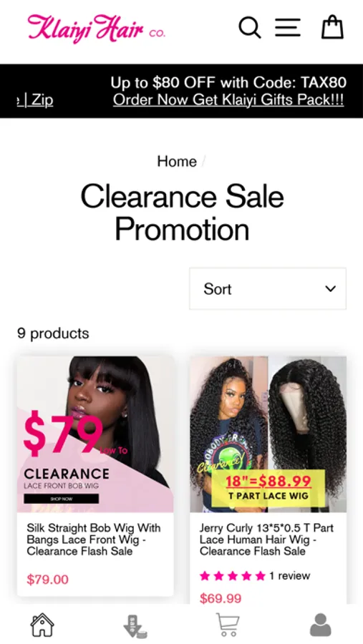Viewport: 363px width, 644px height.
Task: Click the Sort dropdown chevron arrow
Action: pyautogui.click(x=331, y=289)
